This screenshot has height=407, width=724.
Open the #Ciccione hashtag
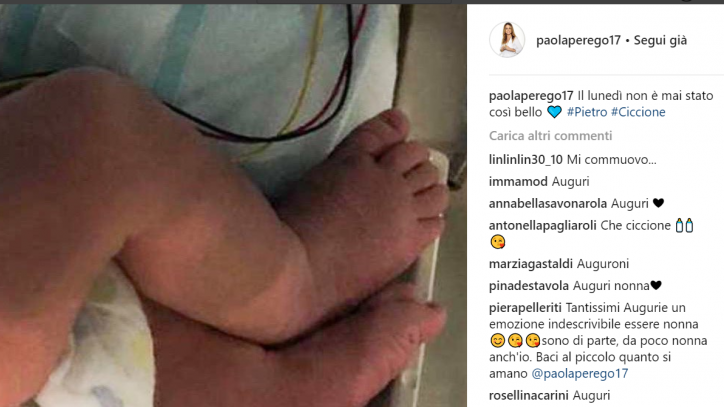[x=638, y=112]
